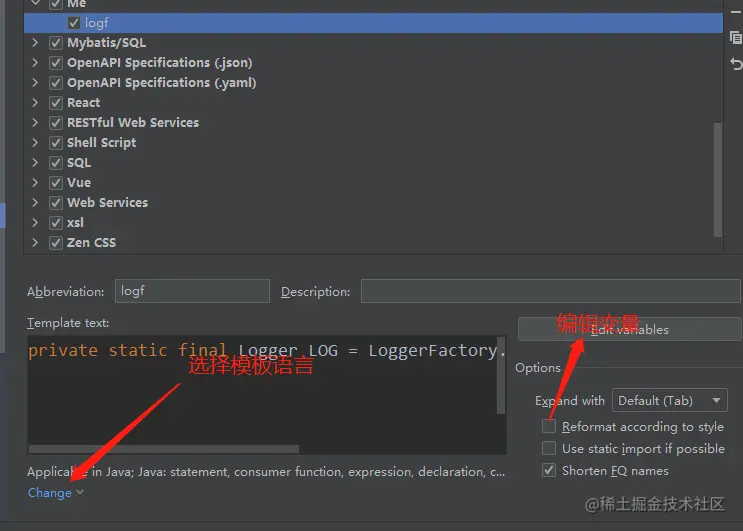Enable Reformat according to style

(549, 426)
